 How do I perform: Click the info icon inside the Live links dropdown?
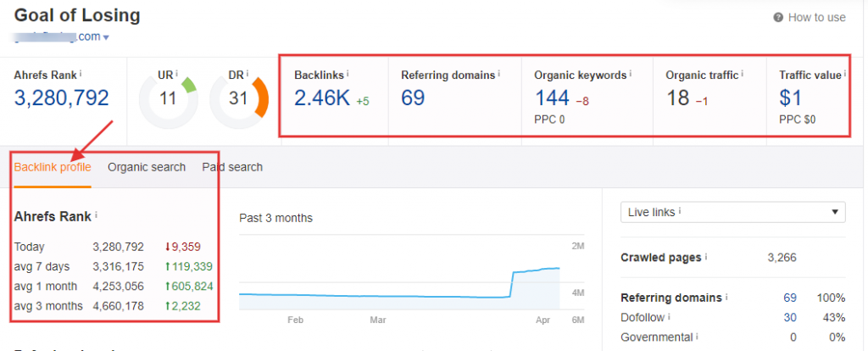(x=680, y=211)
